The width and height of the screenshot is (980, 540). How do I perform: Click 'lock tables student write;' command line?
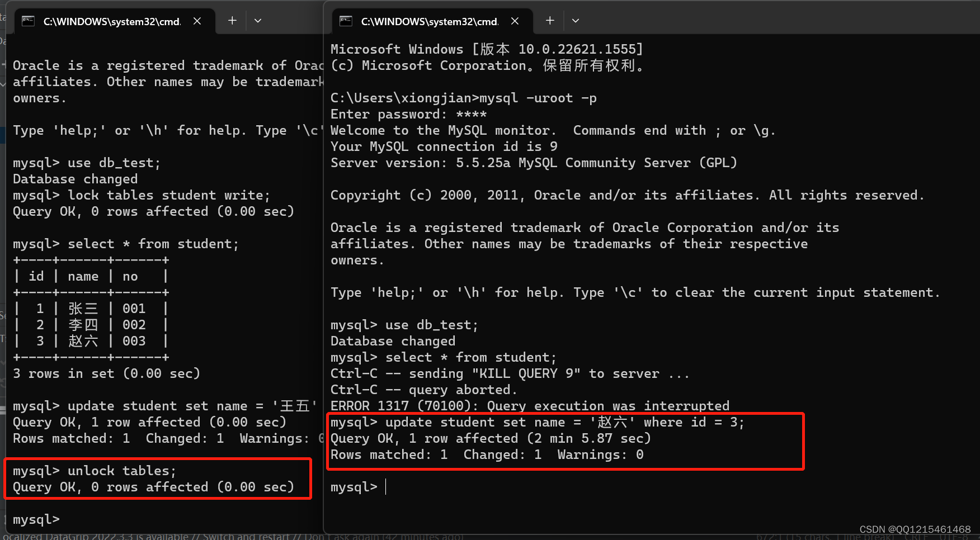coord(142,195)
